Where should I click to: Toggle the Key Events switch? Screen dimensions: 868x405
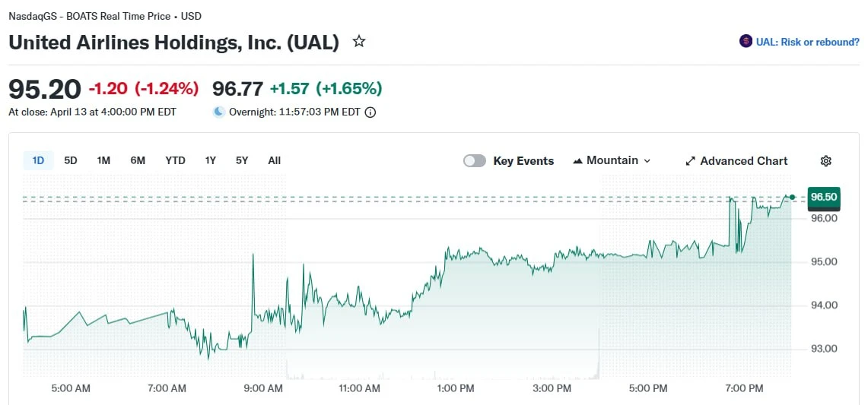[x=475, y=161]
